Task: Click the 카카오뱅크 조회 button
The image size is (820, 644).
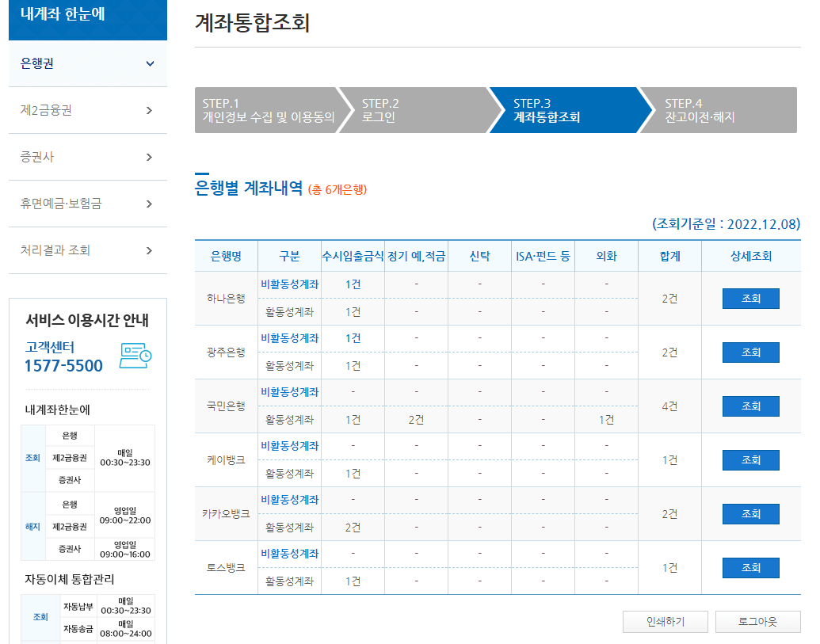Action: click(749, 513)
